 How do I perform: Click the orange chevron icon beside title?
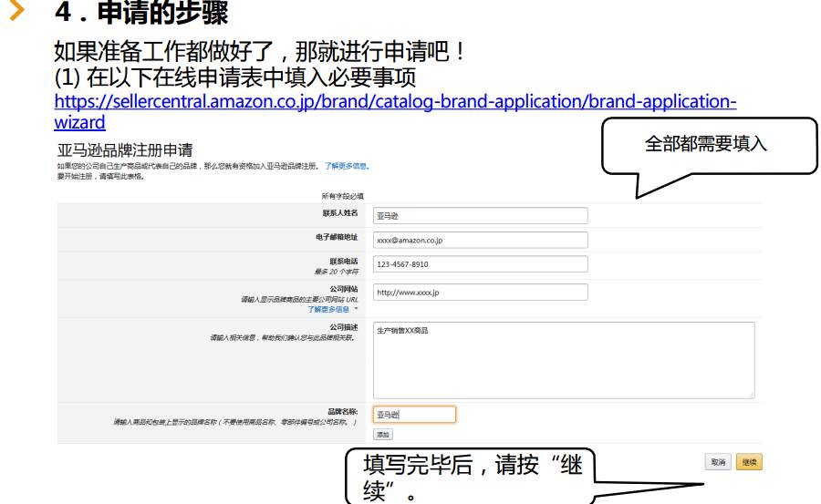(x=17, y=10)
